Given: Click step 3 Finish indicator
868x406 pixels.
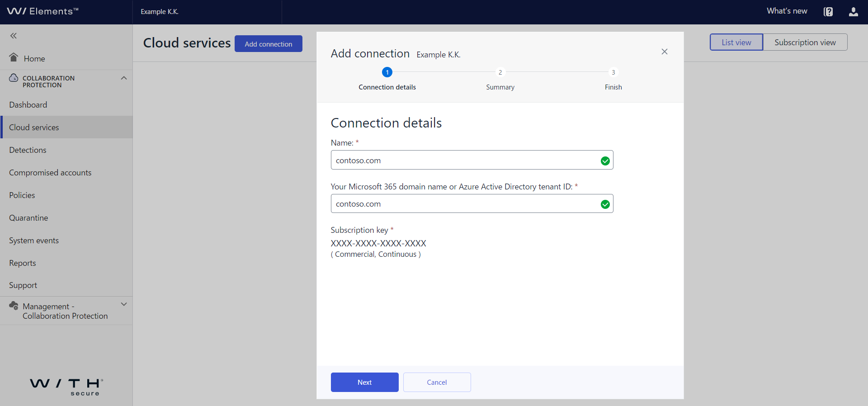Looking at the screenshot, I should [613, 72].
